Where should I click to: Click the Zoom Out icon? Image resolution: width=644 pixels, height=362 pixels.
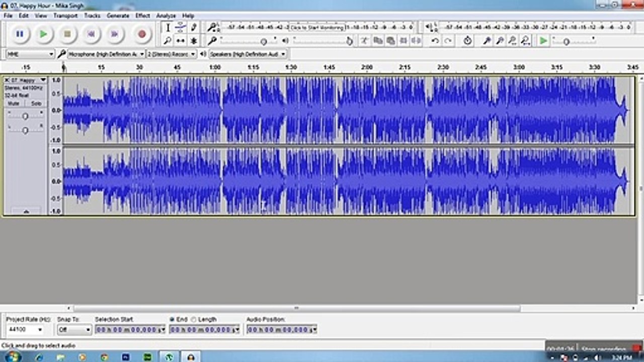pyautogui.click(x=500, y=41)
